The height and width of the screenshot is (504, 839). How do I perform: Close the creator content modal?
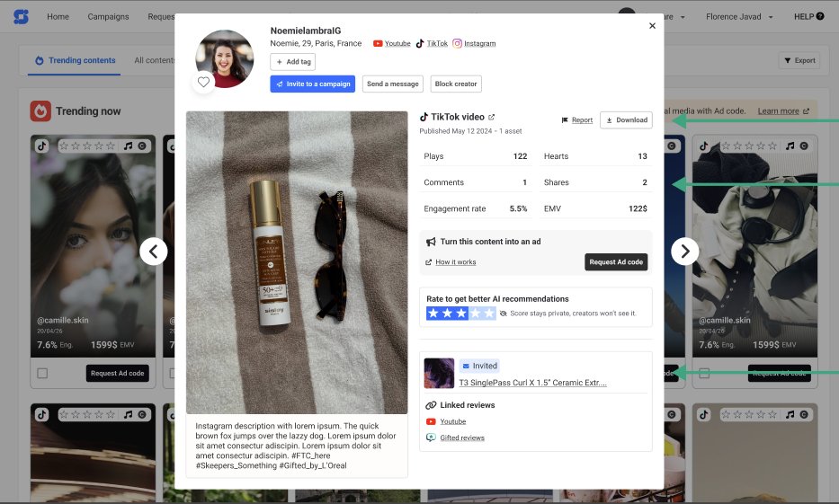(x=652, y=26)
